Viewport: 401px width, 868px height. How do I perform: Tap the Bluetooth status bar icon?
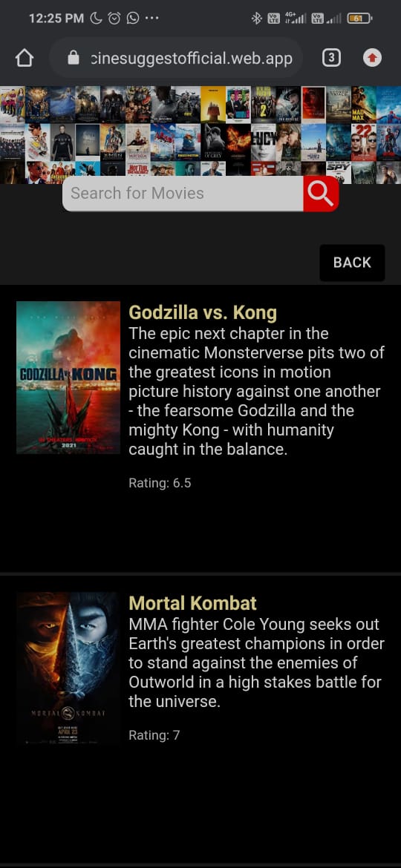point(256,19)
